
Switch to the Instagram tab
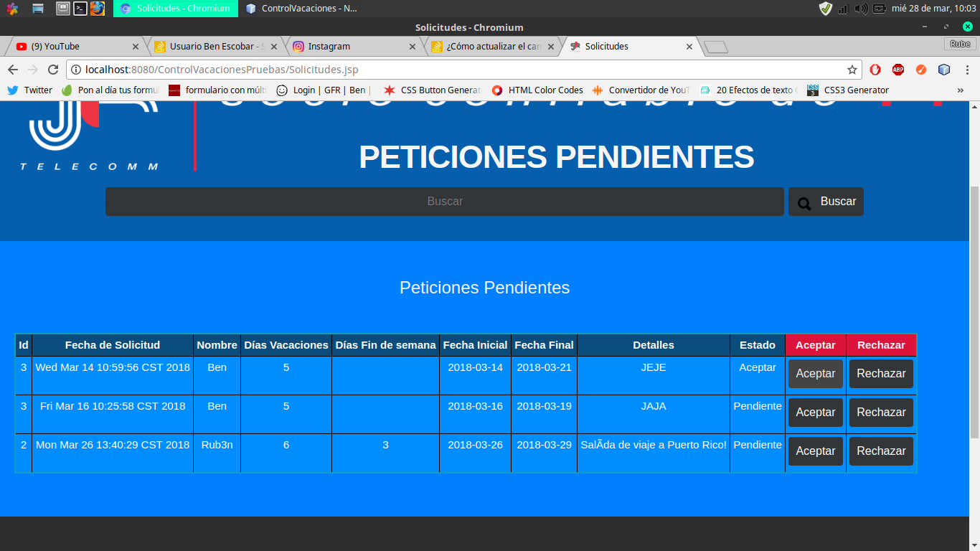353,46
